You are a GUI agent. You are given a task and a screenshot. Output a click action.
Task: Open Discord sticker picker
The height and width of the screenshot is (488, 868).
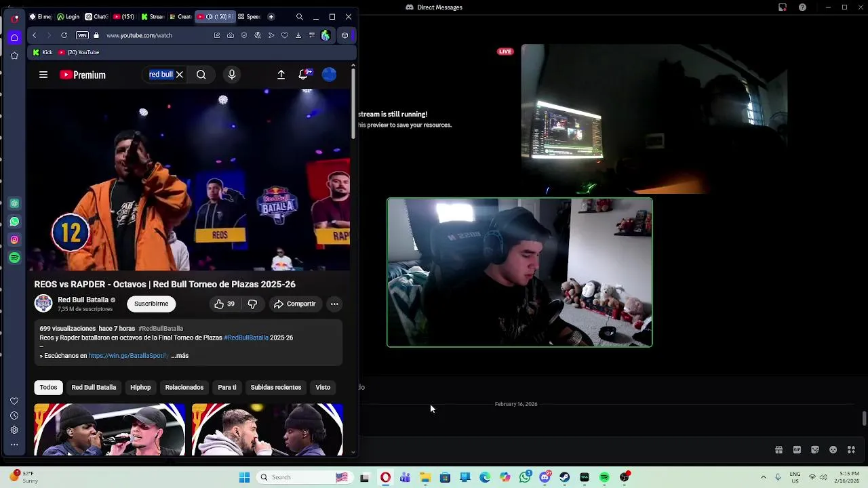pos(815,450)
